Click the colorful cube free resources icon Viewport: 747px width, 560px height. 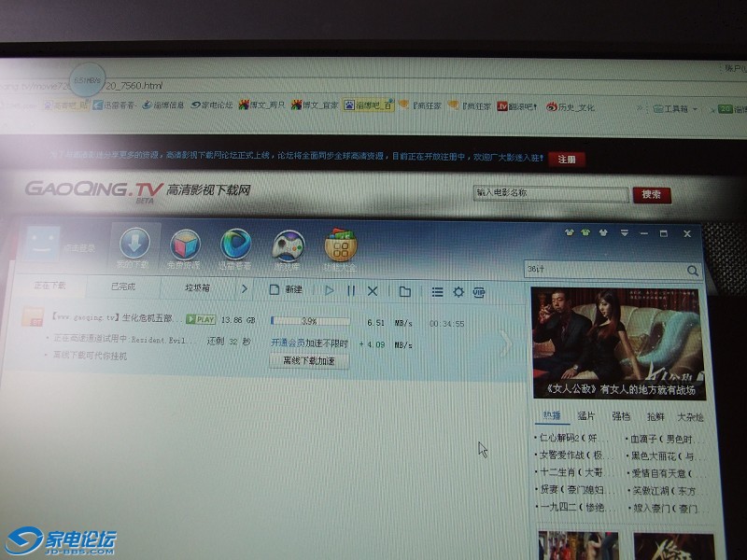(x=185, y=246)
